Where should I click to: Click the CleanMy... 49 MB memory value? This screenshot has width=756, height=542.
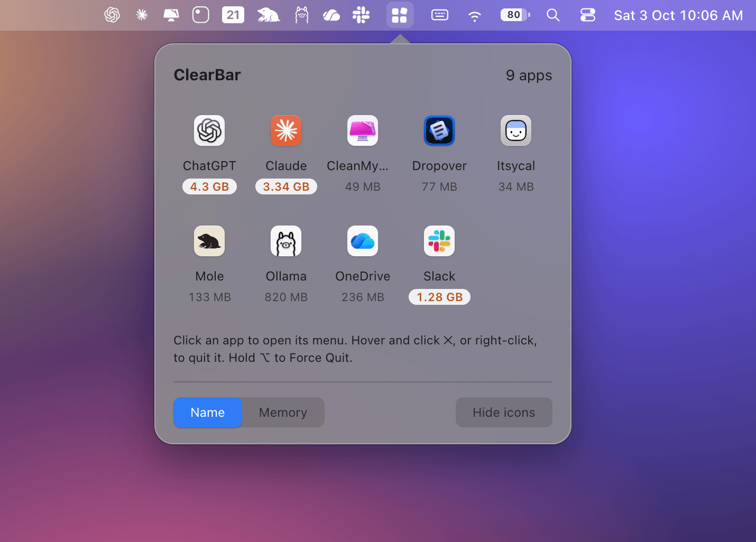363,186
